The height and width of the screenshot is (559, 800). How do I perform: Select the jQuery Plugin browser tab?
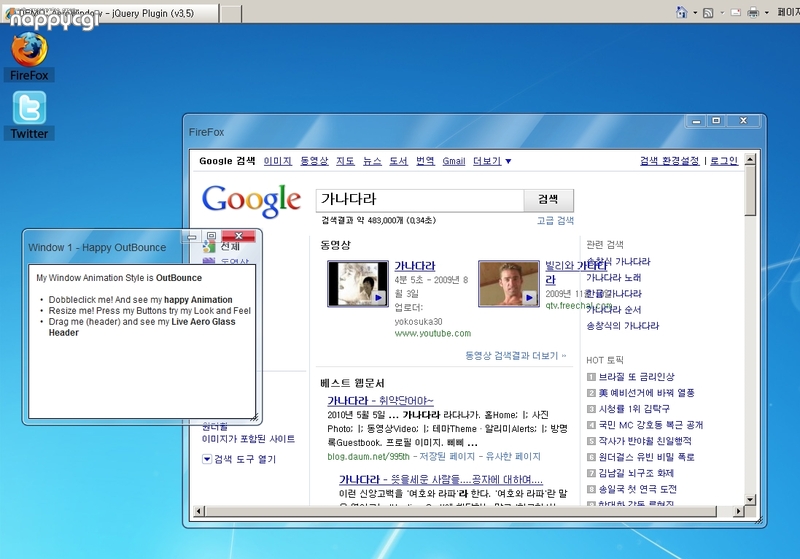(x=110, y=13)
